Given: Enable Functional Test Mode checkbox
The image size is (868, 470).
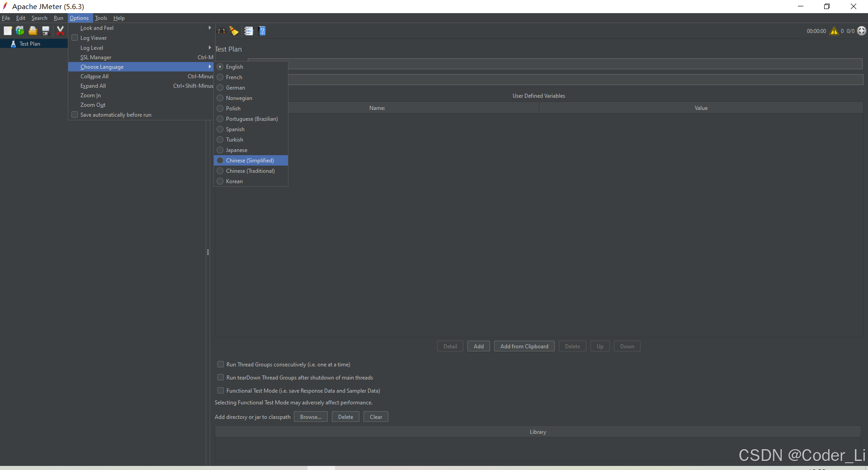Looking at the screenshot, I should tap(221, 390).
